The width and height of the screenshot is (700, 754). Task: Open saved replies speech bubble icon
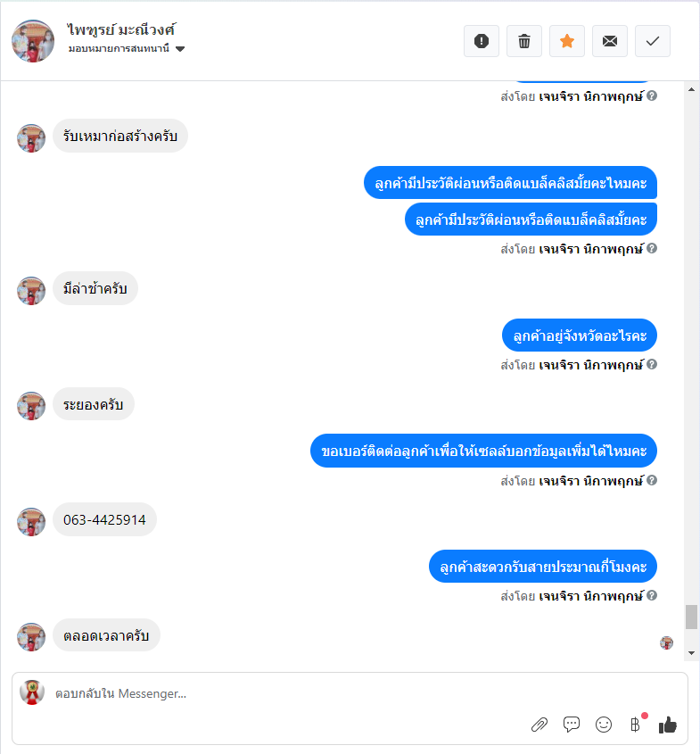point(572,725)
